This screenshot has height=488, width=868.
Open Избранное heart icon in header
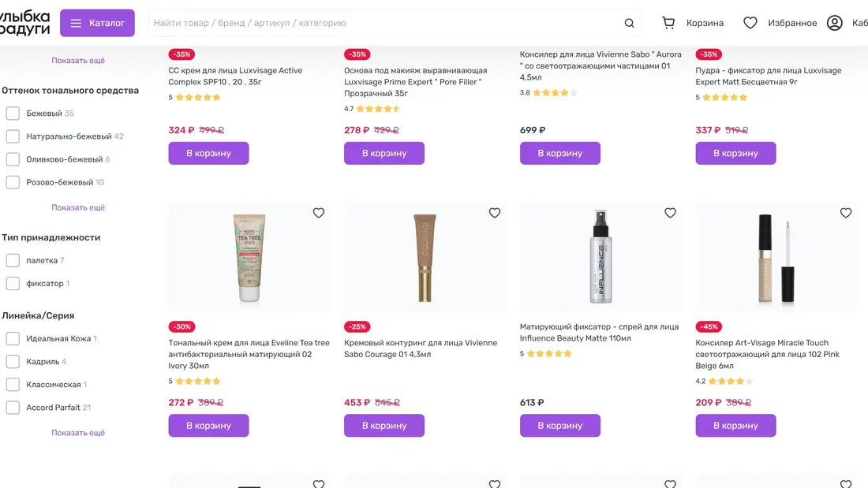click(750, 23)
